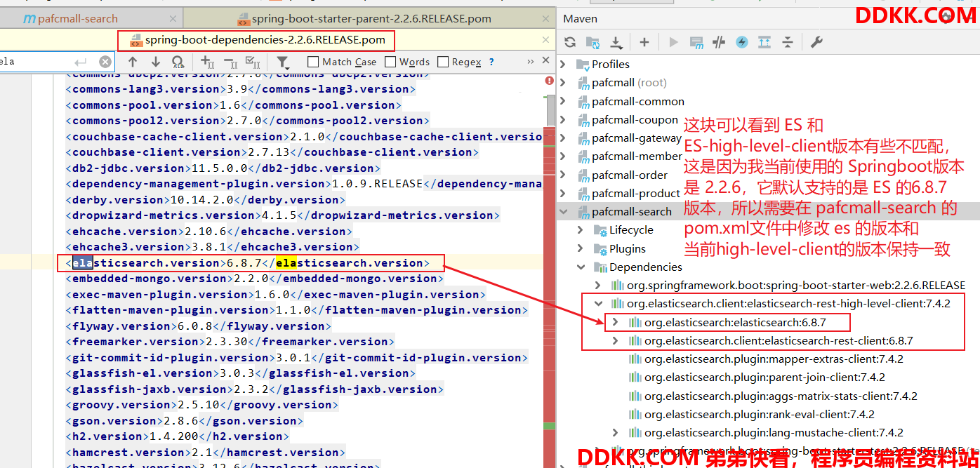The height and width of the screenshot is (468, 980).
Task: Open search filter options funnel
Action: [282, 62]
